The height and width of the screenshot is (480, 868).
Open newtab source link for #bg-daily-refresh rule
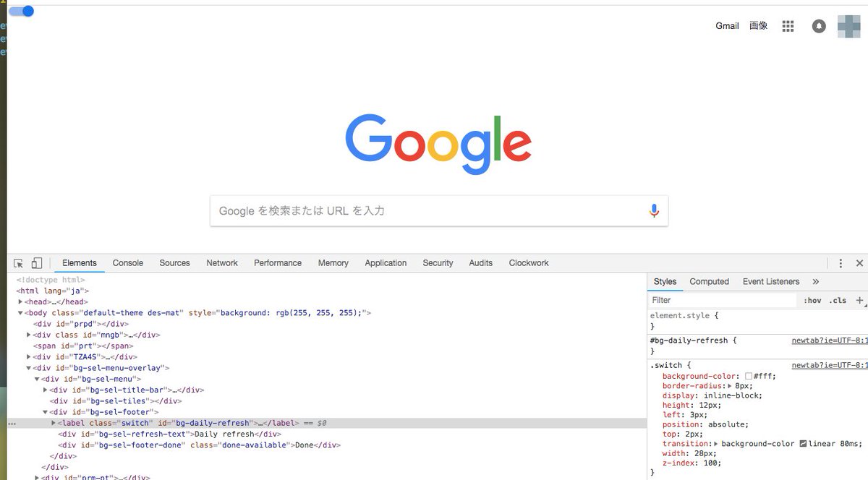(828, 340)
